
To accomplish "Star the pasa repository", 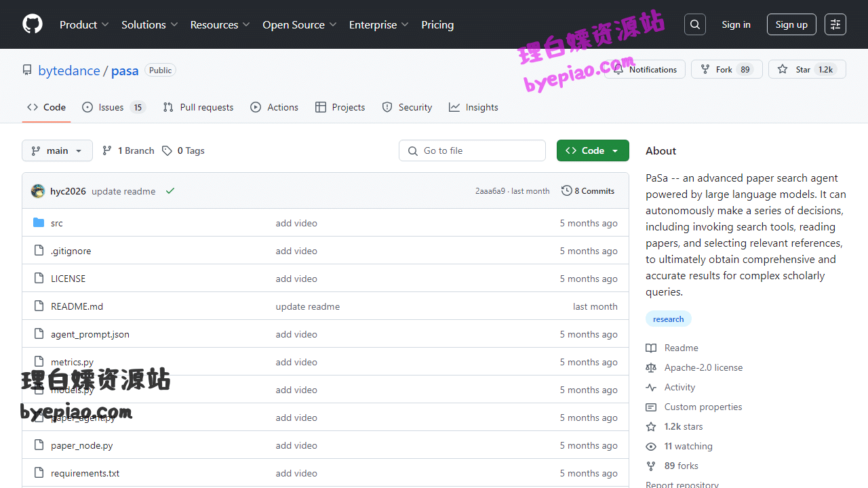I will coord(807,69).
